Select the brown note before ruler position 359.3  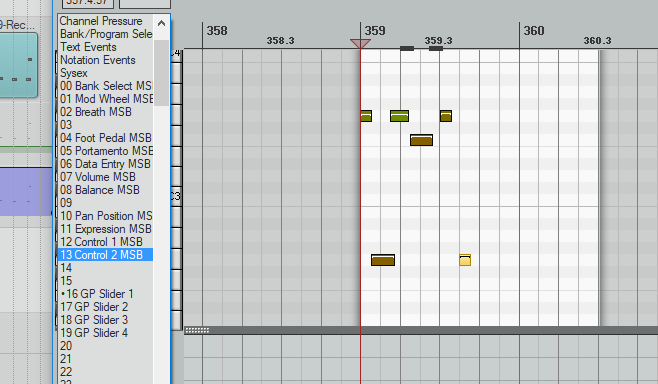click(x=421, y=140)
